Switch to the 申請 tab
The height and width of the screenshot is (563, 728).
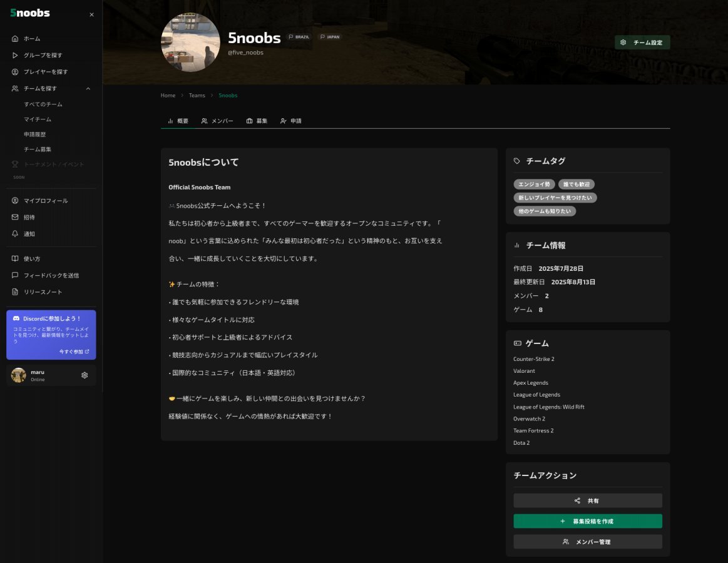click(x=291, y=121)
